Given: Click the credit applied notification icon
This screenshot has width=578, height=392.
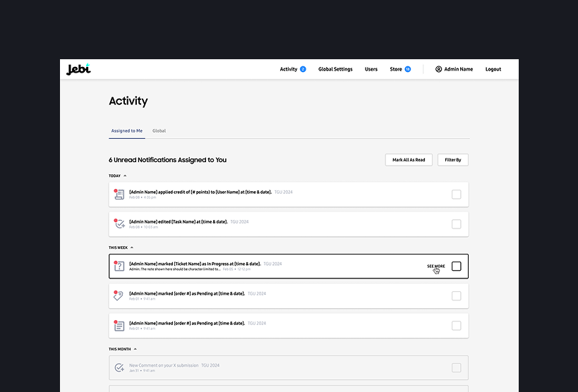Looking at the screenshot, I should click(x=119, y=194).
